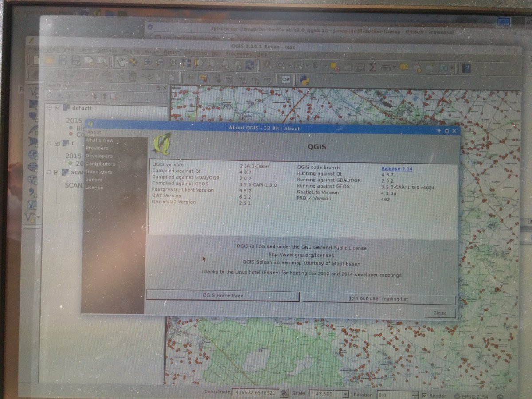Image resolution: width=532 pixels, height=399 pixels.
Task: Collapse the t layer tree node
Action: pyautogui.click(x=50, y=143)
